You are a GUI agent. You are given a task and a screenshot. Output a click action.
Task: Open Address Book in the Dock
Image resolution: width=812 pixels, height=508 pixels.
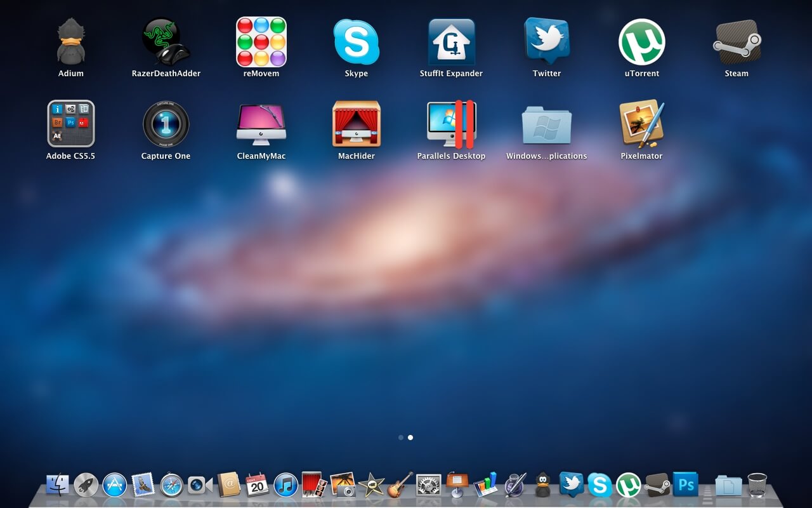[229, 485]
